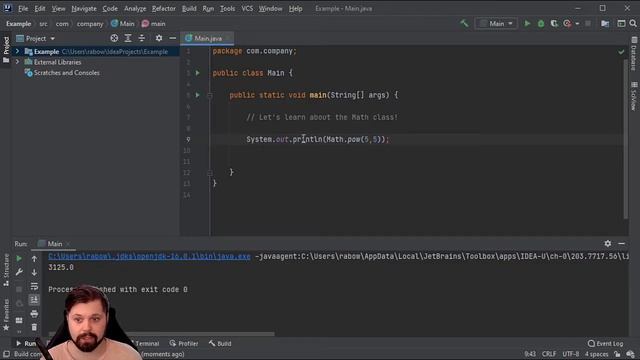Run Main with coverage icon
640x360 pixels.
click(x=554, y=24)
